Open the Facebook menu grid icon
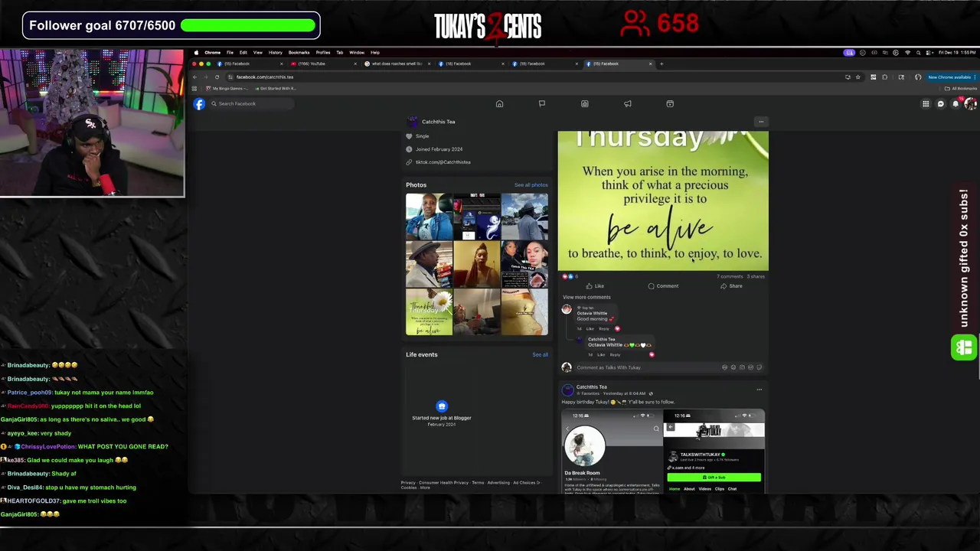Viewport: 980px width, 551px height. click(x=926, y=104)
